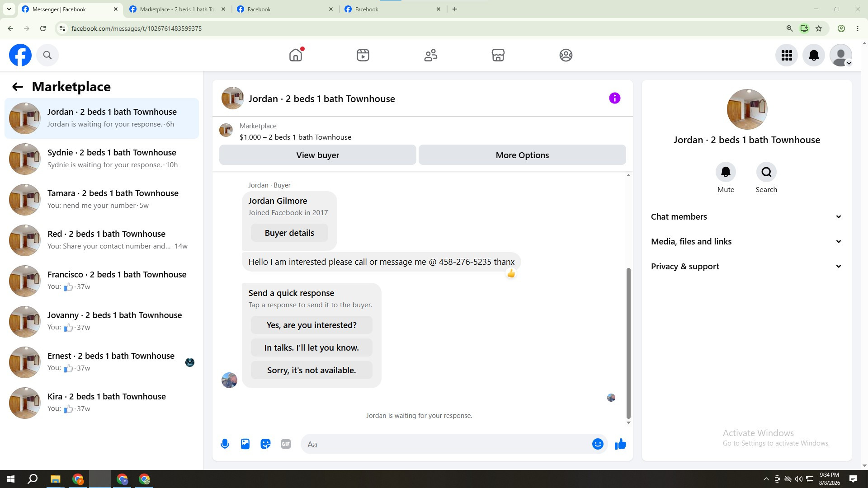
Task: Open Windows taskbar search
Action: tap(33, 479)
